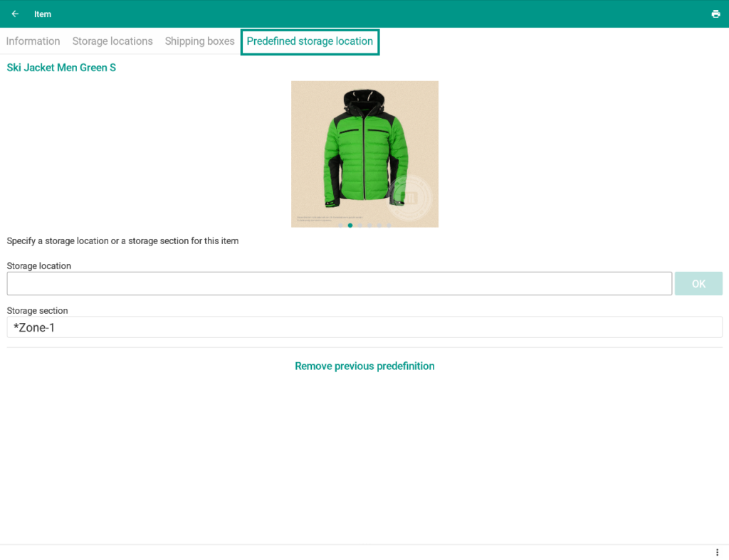The width and height of the screenshot is (729, 560).
Task: Focus the Storage location input field
Action: [x=339, y=283]
